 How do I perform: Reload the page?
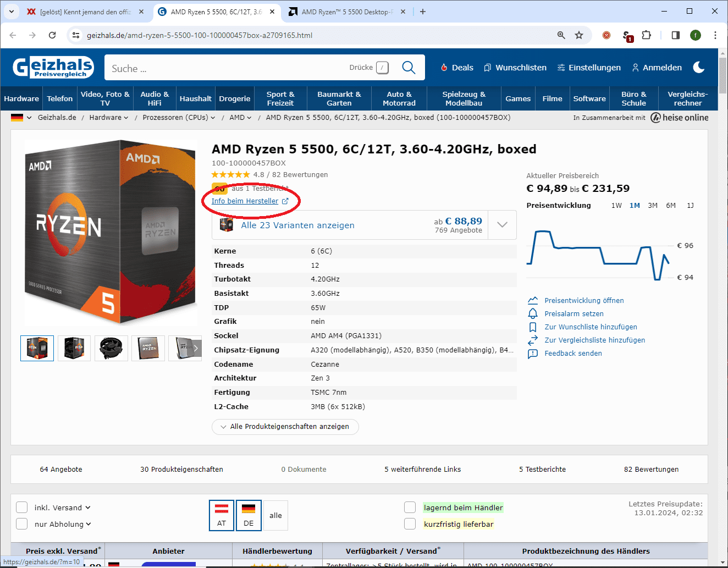point(52,35)
